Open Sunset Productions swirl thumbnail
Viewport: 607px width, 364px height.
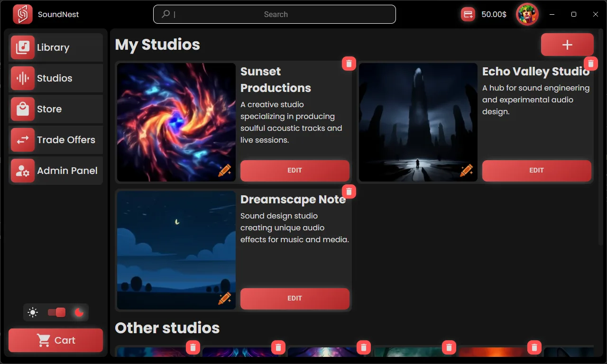(176, 122)
